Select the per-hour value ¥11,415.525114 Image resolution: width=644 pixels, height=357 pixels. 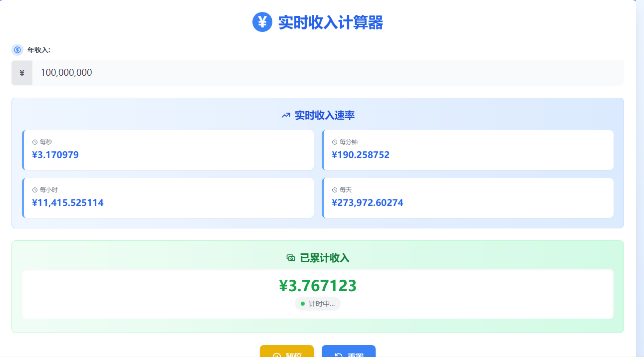pyautogui.click(x=68, y=202)
